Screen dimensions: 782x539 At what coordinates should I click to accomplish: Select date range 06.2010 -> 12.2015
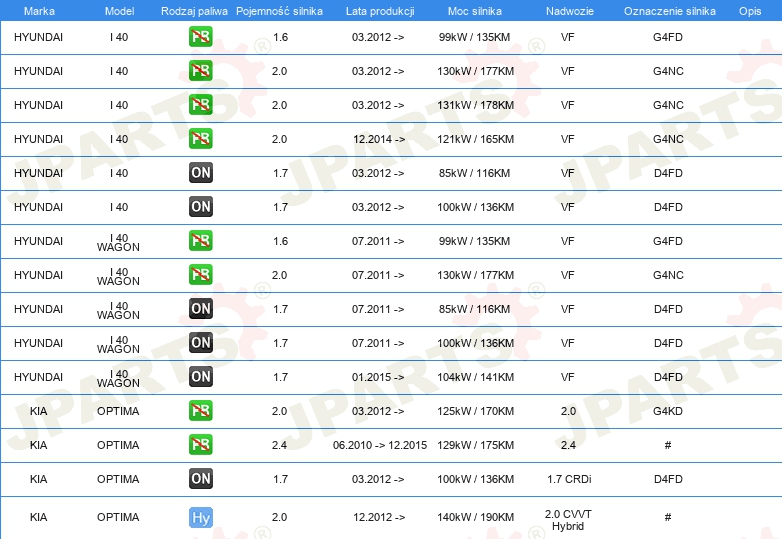[x=380, y=445]
